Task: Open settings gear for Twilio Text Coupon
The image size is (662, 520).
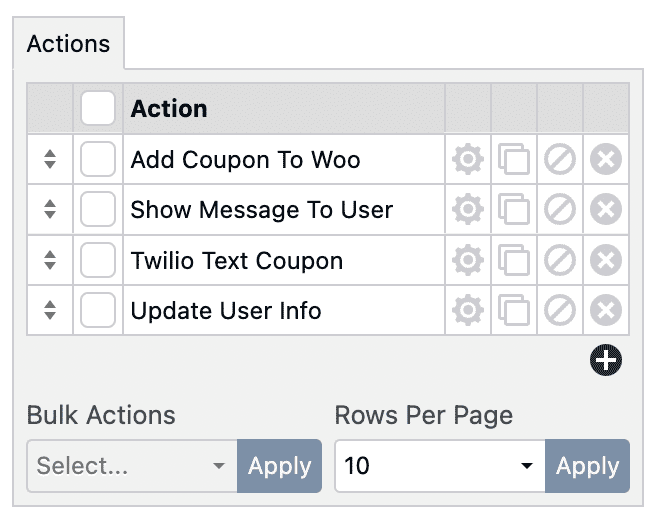Action: click(468, 261)
